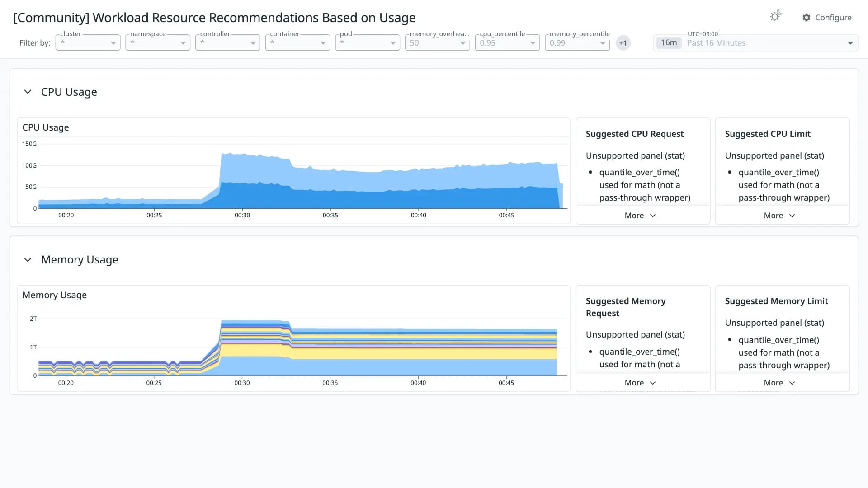
Task: Click the Suggested CPU Limit title
Action: tap(768, 134)
